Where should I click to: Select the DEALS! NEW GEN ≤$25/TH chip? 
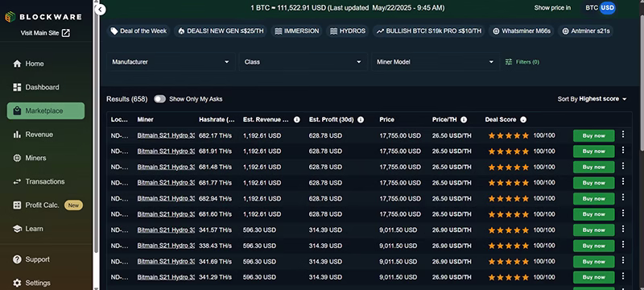221,31
